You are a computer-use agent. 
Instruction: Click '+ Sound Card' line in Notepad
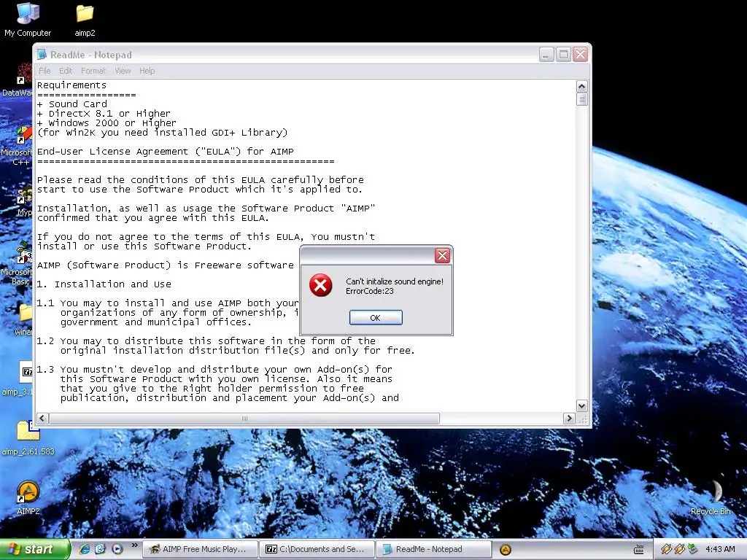coord(72,104)
